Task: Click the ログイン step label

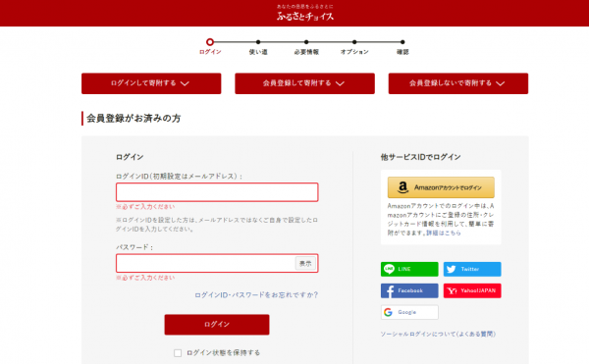Action: click(x=210, y=52)
